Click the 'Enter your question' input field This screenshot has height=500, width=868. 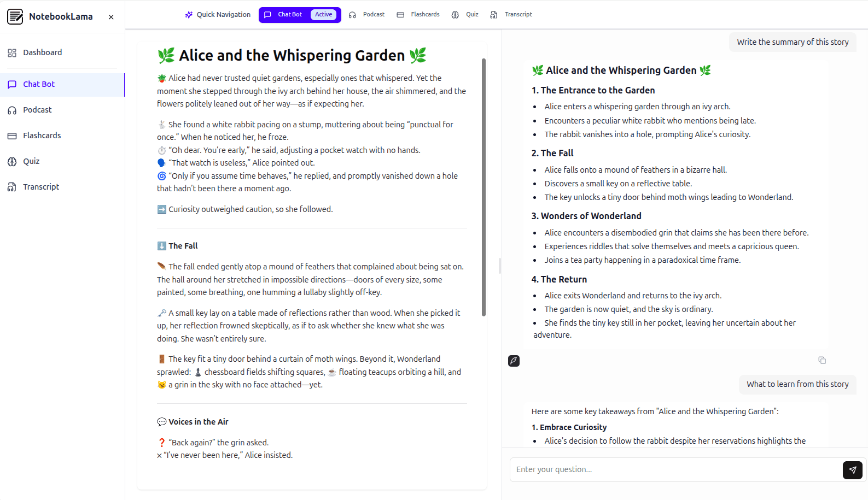click(675, 470)
